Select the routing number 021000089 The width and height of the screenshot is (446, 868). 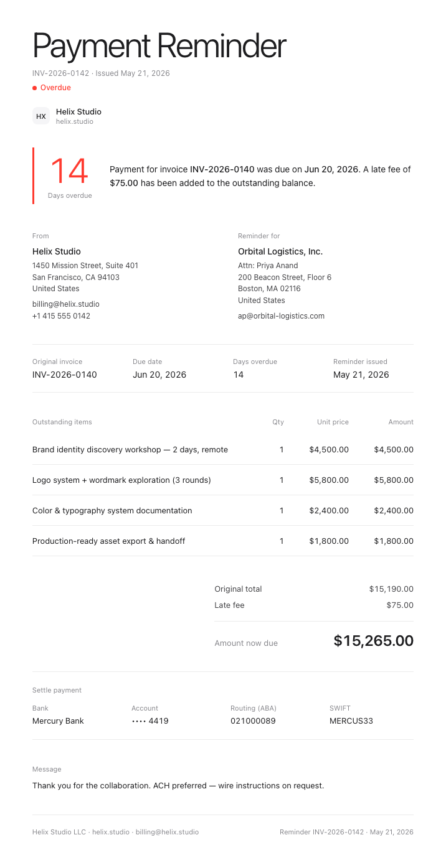point(253,721)
